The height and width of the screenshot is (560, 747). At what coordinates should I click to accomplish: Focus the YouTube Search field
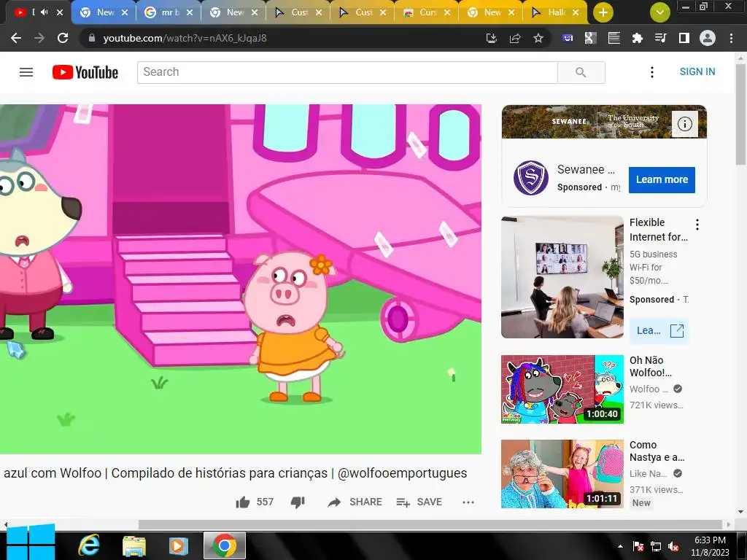pos(347,72)
